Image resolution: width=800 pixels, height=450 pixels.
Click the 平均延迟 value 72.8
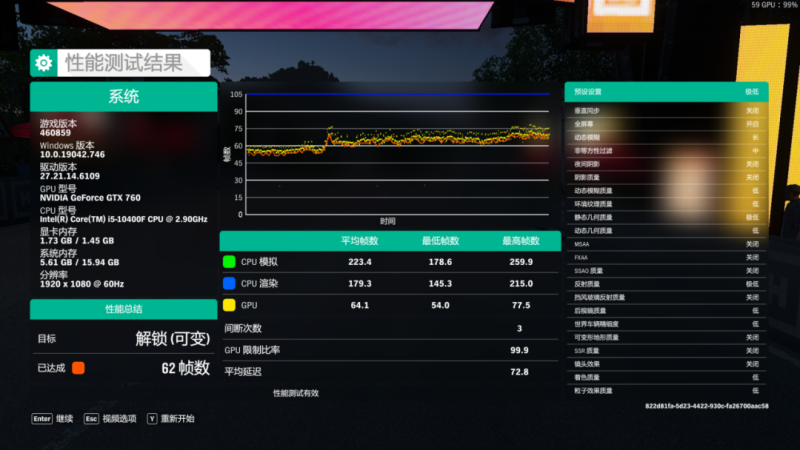point(519,372)
